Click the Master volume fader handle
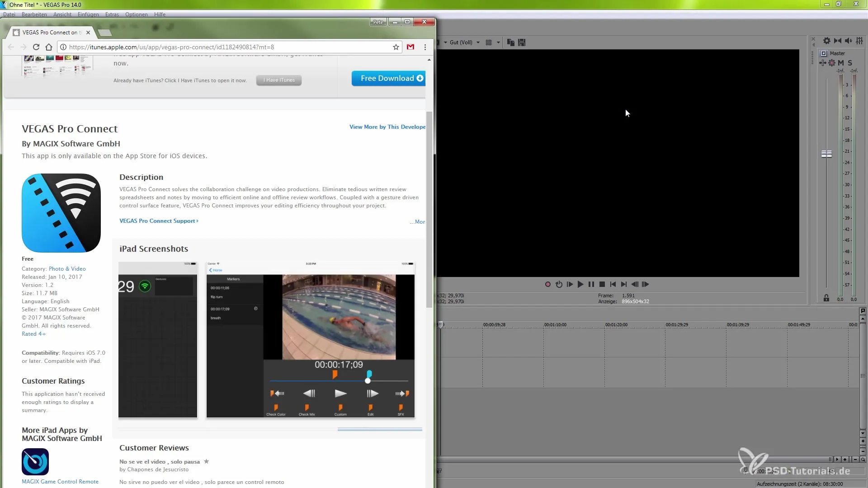Screen dimensions: 868x488 (x=826, y=154)
